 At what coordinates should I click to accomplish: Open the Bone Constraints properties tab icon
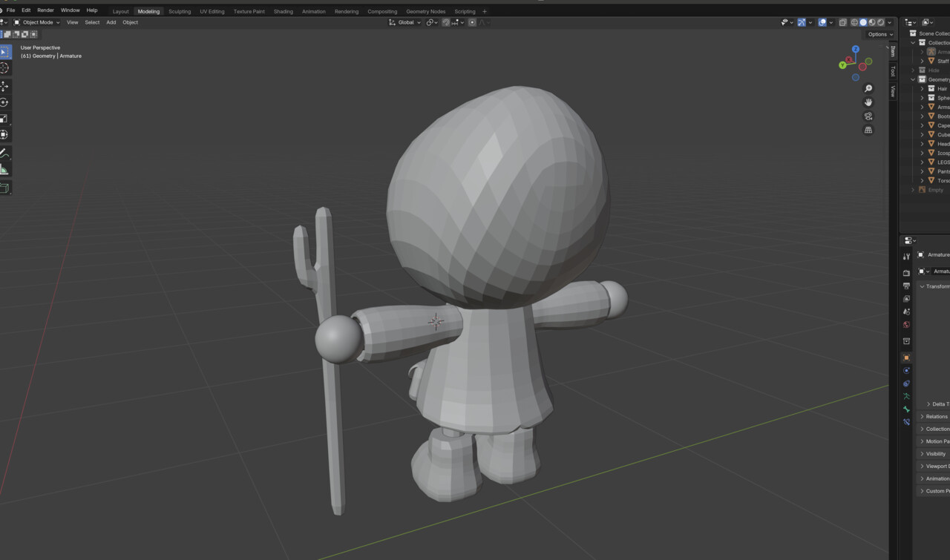tap(906, 422)
